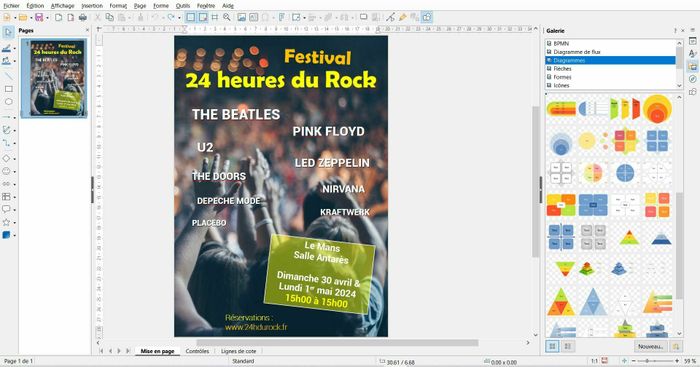Switch Gallery to detailed list view
The height and width of the screenshot is (367, 700).
(568, 346)
